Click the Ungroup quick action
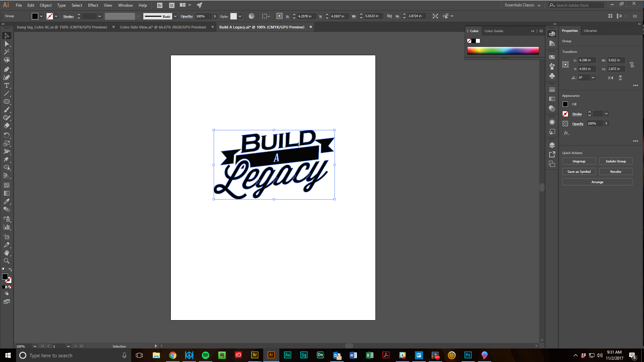This screenshot has height=362, width=644. (579, 161)
